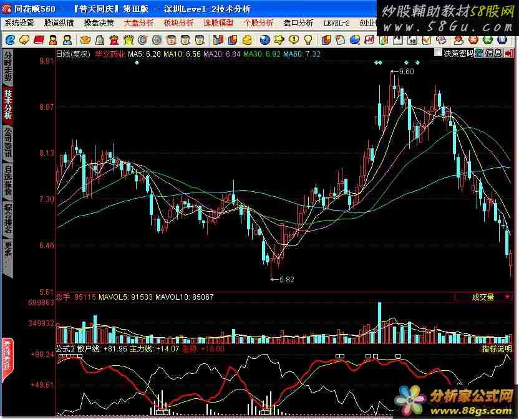Image resolution: width=519 pixels, height=420 pixels.
Task: Open the 选股模型 menu
Action: point(218,23)
